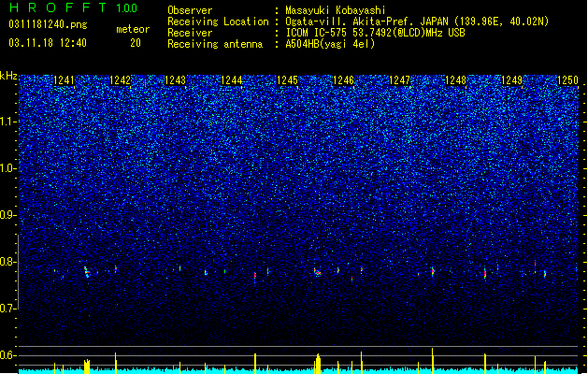
Task: Click the 0.8 kHz frequency axis label
Action: pyautogui.click(x=7, y=262)
